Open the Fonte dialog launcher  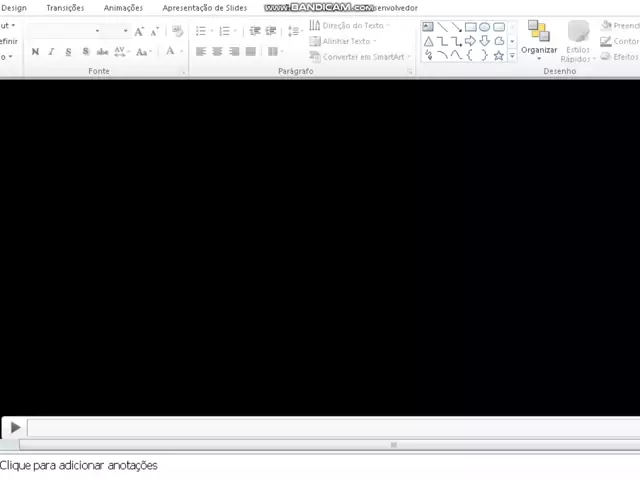[x=184, y=72]
